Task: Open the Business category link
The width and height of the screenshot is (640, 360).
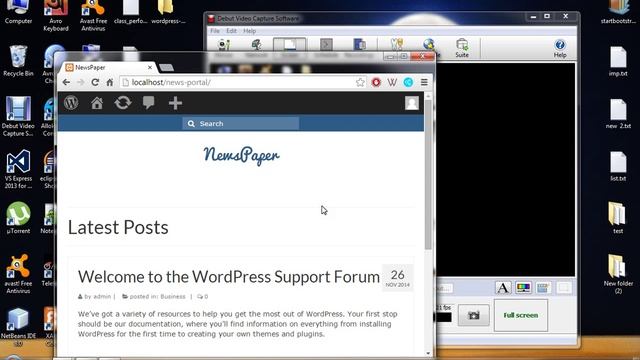Action: [173, 296]
